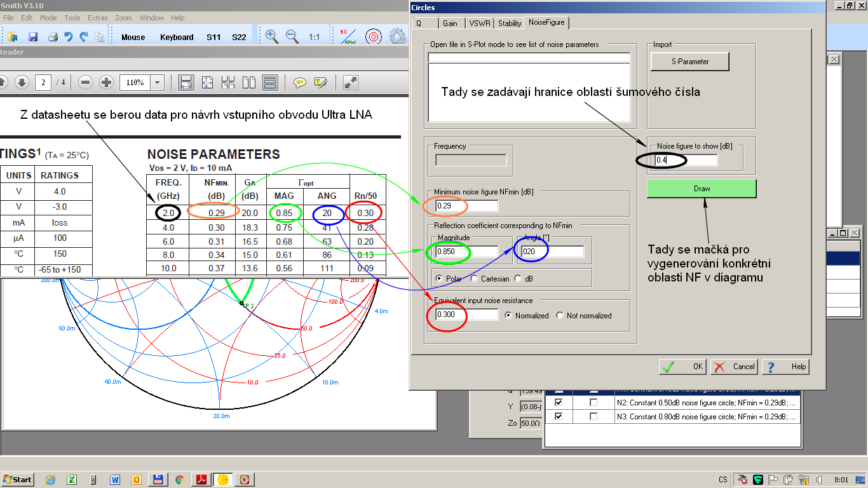Click the zoom in magnifier icon

tap(272, 37)
